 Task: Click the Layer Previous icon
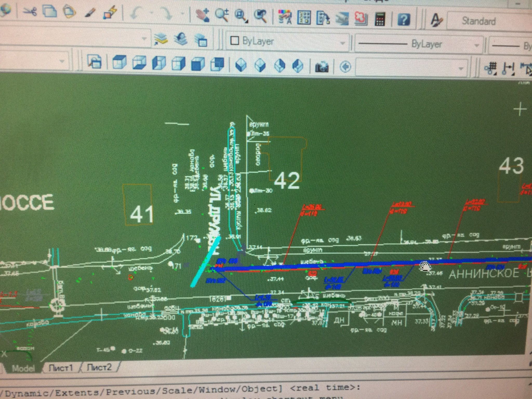[181, 39]
